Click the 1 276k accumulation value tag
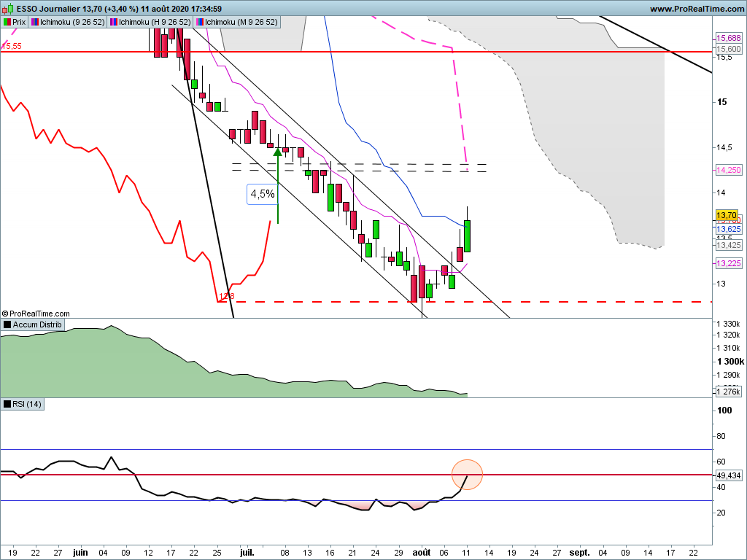747x560 pixels. pyautogui.click(x=729, y=392)
